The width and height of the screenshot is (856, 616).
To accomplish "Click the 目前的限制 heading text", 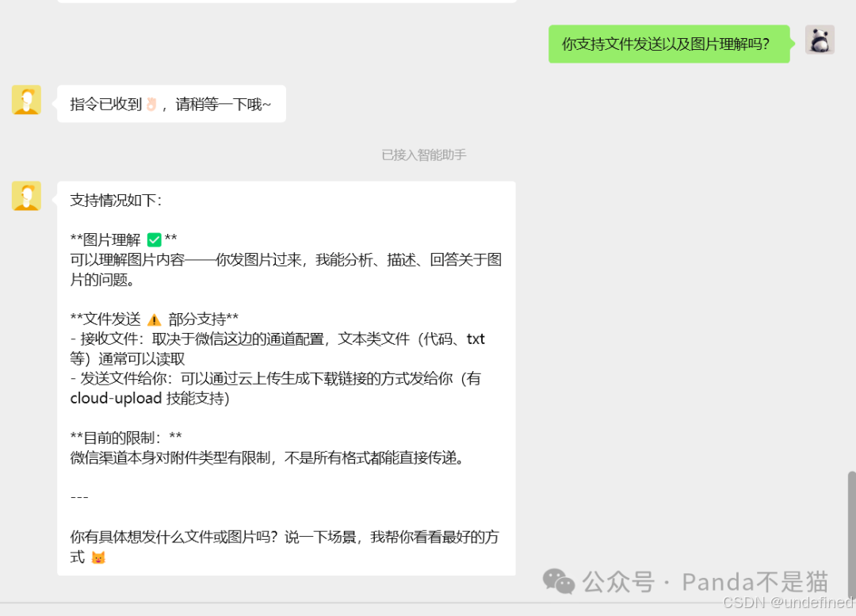I will click(120, 437).
